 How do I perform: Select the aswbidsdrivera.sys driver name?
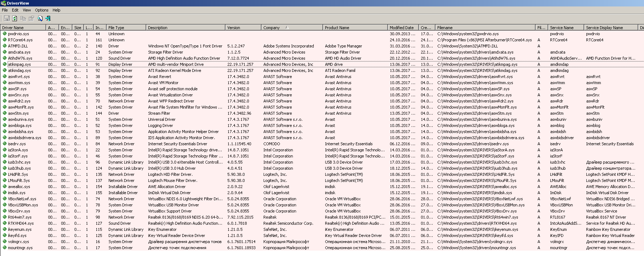coord(24,138)
